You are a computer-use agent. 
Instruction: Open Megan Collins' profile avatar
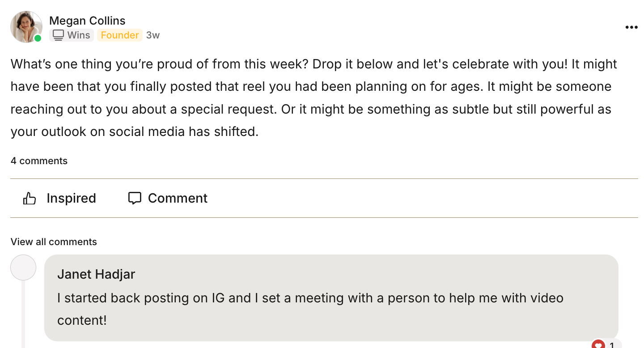[26, 27]
